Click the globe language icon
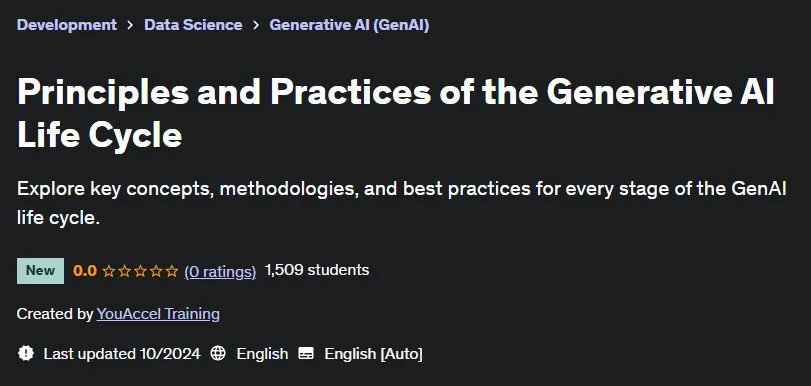Viewport: 811px width, 386px height. point(218,353)
